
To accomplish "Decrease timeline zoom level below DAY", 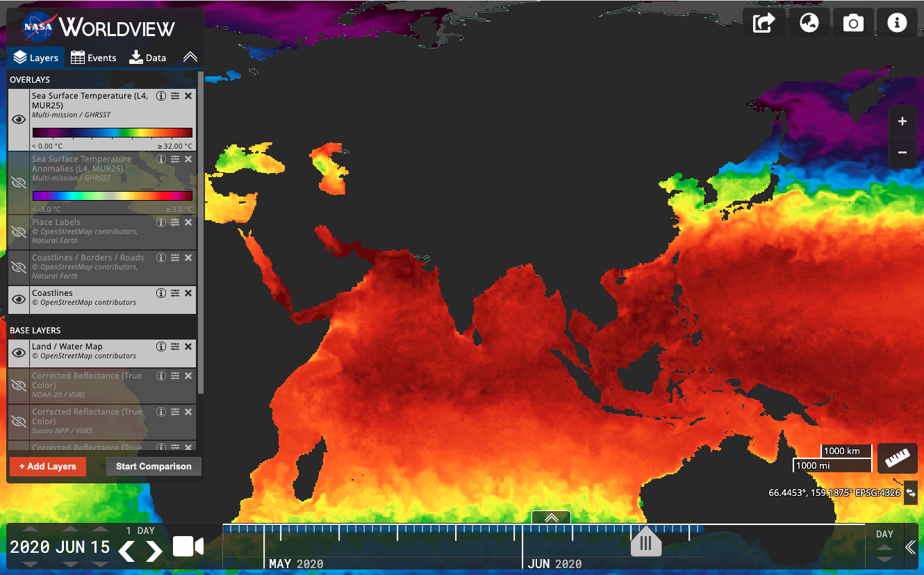I will pos(884,559).
